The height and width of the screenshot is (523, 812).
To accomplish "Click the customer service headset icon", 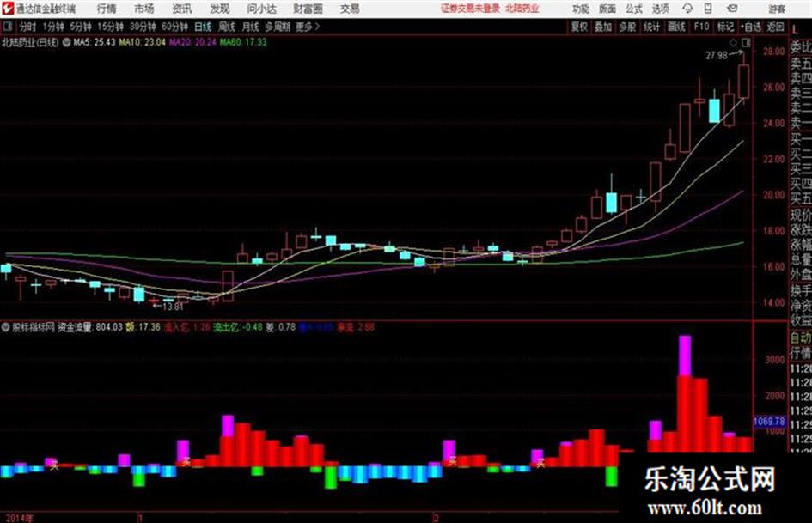I will click(x=687, y=9).
